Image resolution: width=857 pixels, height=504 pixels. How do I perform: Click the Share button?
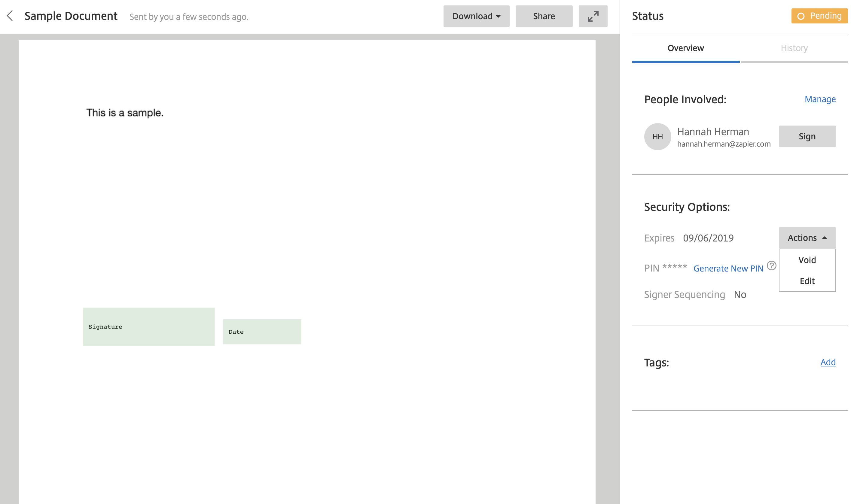coord(544,16)
